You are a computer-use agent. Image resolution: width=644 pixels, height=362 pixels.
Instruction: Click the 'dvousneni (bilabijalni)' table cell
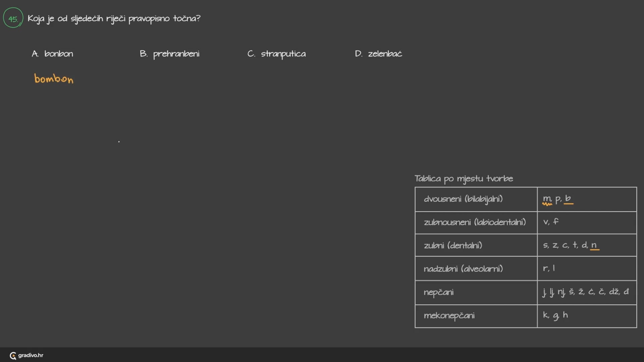click(463, 199)
